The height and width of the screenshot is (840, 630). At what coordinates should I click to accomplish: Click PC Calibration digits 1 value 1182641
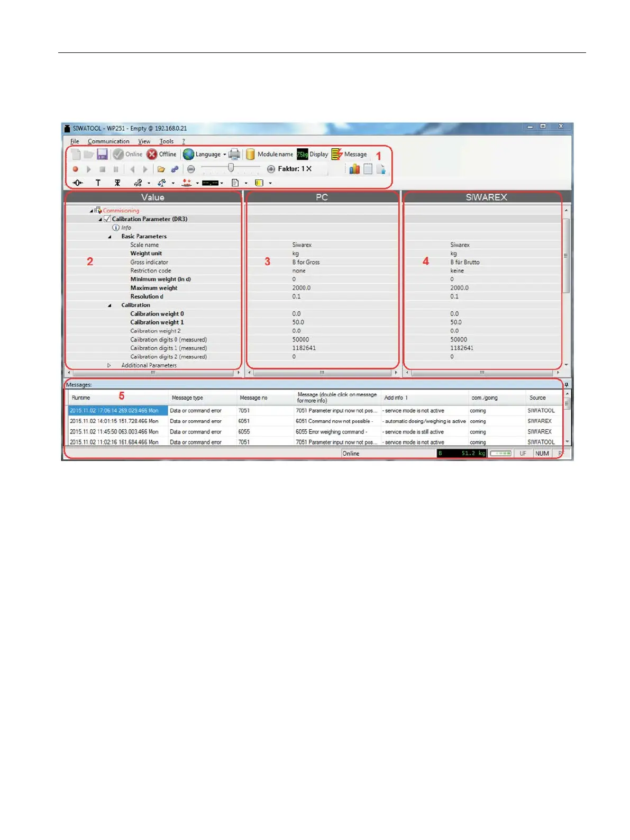point(304,348)
